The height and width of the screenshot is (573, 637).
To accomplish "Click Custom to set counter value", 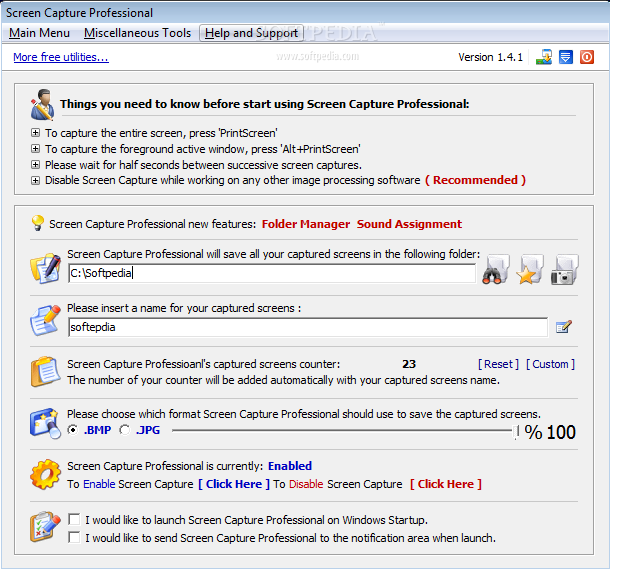I will pos(550,364).
